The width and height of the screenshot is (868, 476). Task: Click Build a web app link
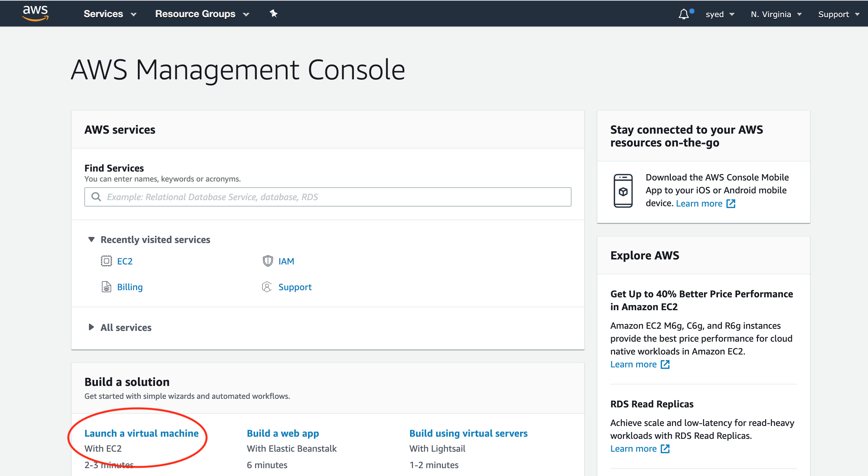(x=283, y=433)
